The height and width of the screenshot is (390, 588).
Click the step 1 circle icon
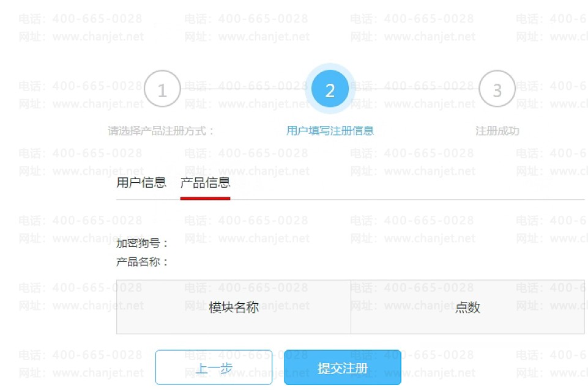[x=162, y=89]
